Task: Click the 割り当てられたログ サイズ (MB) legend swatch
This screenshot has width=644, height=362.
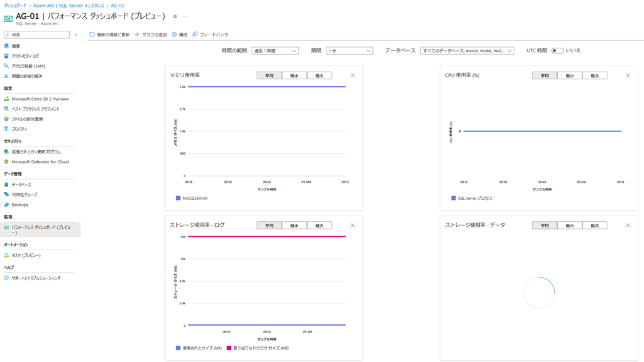Action: click(229, 348)
